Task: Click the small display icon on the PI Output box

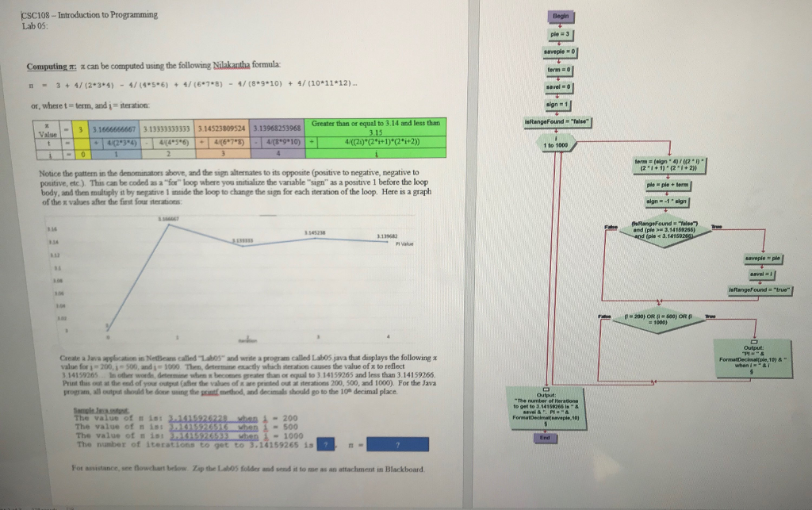Action: (753, 341)
